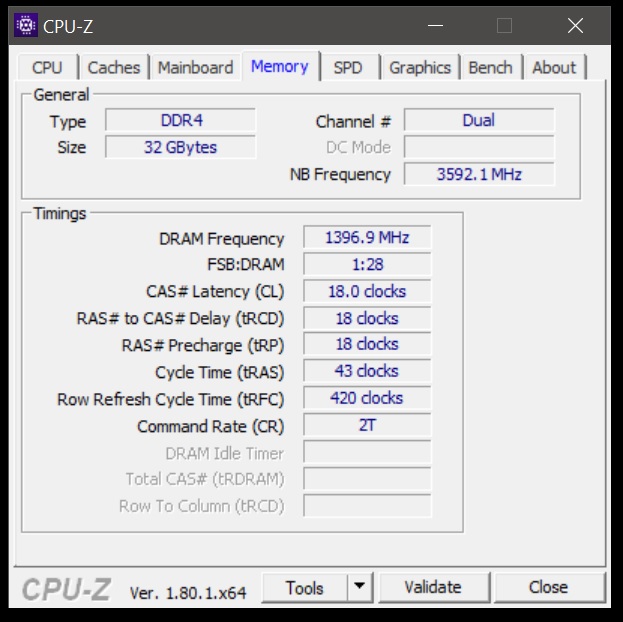Screen dimensions: 623x622
Task: Click the tRFC 420 clocks value
Action: (x=367, y=398)
